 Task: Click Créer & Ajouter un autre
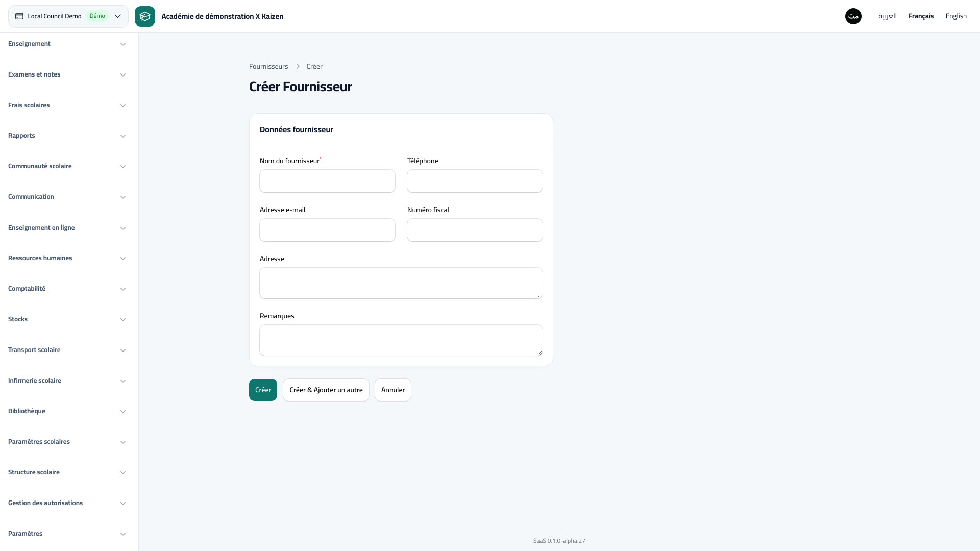[326, 390]
